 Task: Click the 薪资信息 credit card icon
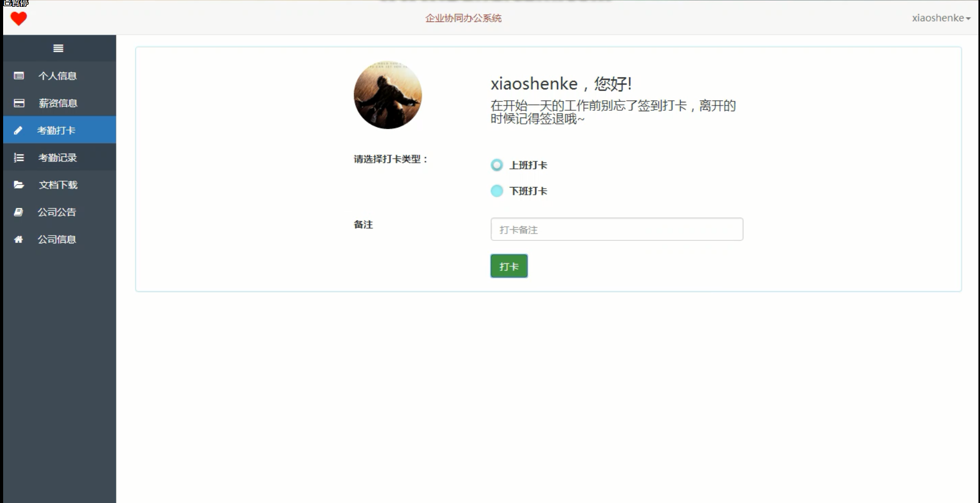click(x=19, y=103)
